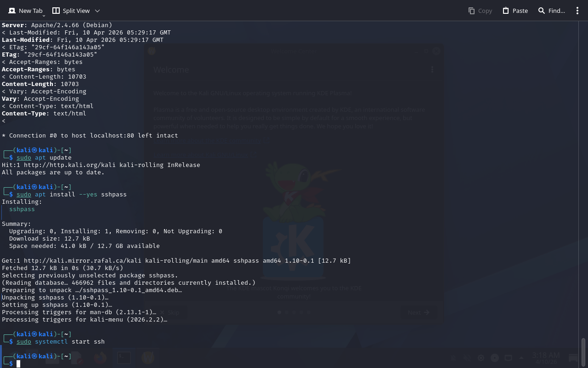
Task: Click the Split View panes icon
Action: tap(56, 11)
